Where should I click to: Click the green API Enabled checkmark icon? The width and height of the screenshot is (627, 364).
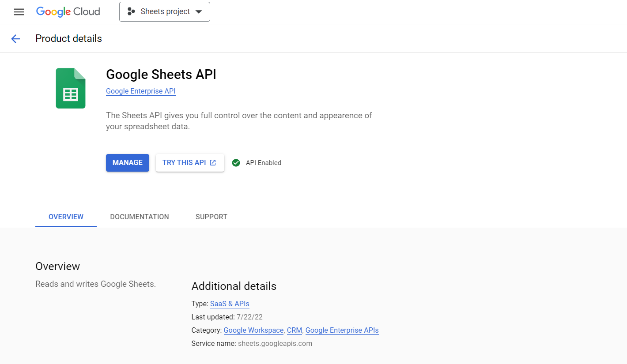tap(236, 162)
